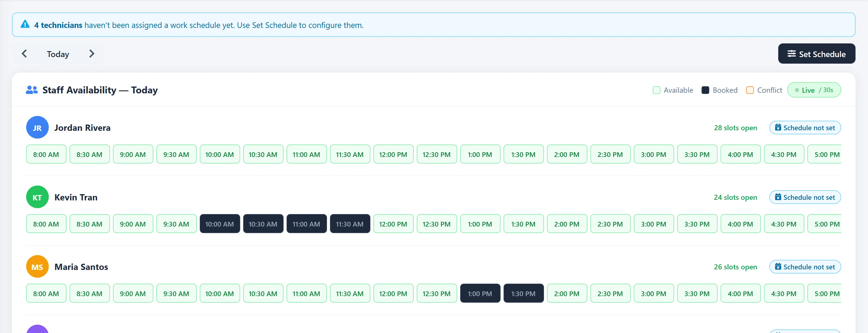This screenshot has width=868, height=333.
Task: Open the Set Schedule button
Action: [817, 54]
